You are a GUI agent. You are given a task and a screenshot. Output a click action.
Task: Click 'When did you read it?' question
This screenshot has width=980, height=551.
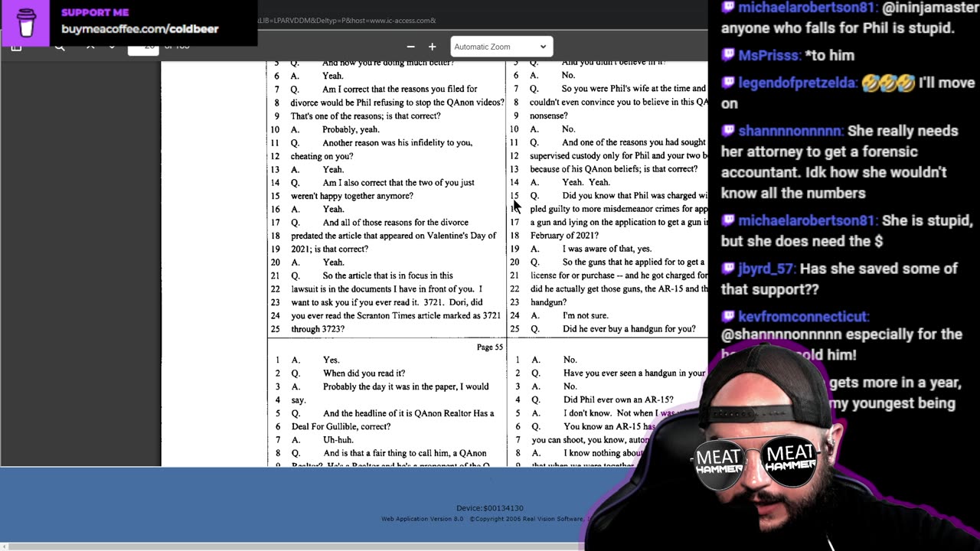(x=364, y=373)
